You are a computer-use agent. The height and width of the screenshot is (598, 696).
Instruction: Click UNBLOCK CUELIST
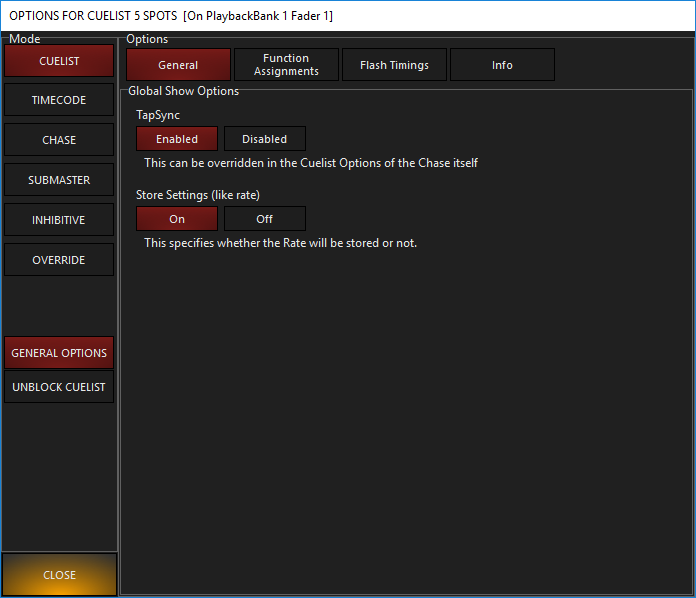coord(59,387)
